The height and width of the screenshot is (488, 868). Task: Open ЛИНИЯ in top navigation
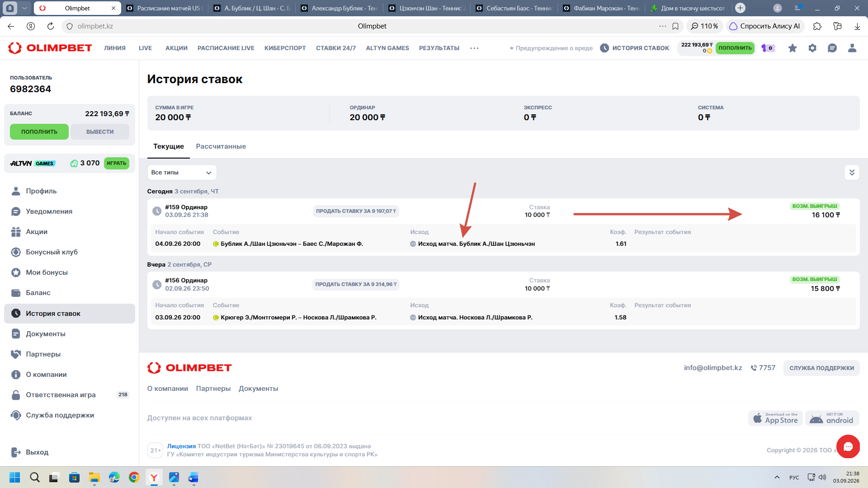coord(115,48)
